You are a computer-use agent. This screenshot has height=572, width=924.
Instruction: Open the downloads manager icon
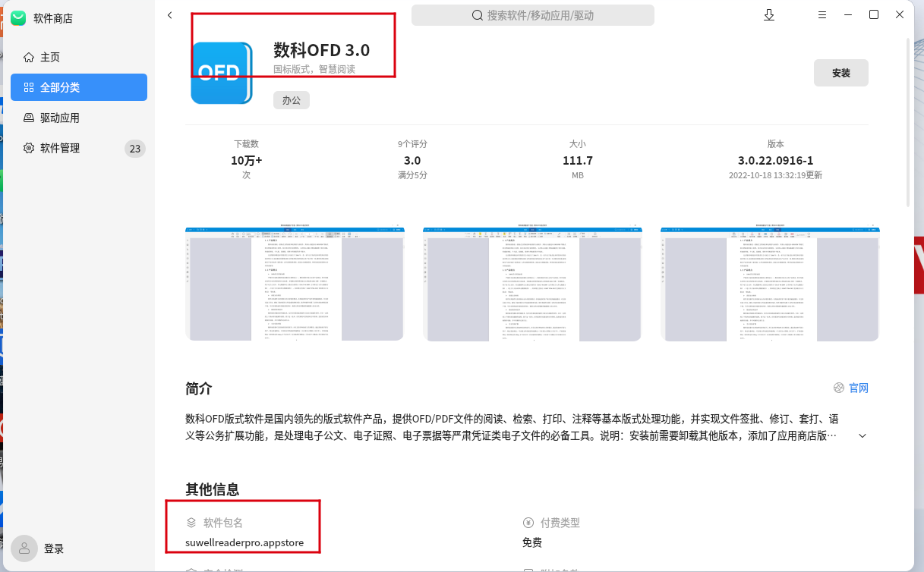tap(769, 15)
